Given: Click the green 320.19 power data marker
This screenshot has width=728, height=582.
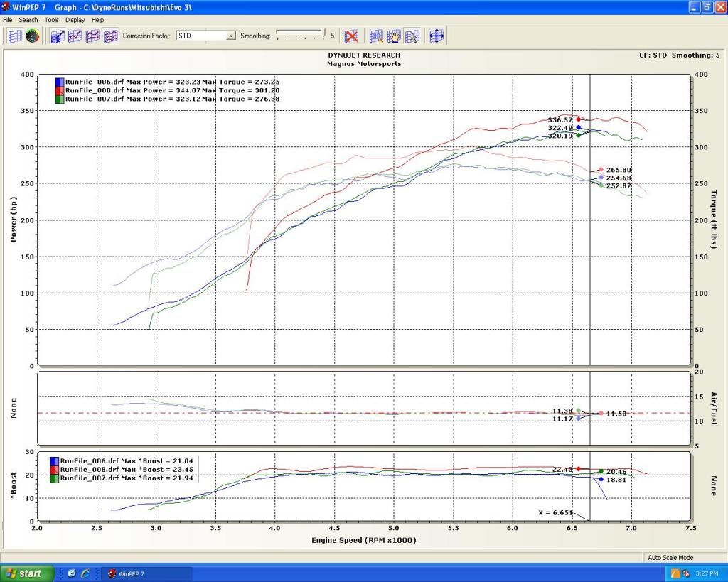Looking at the screenshot, I should [x=578, y=135].
